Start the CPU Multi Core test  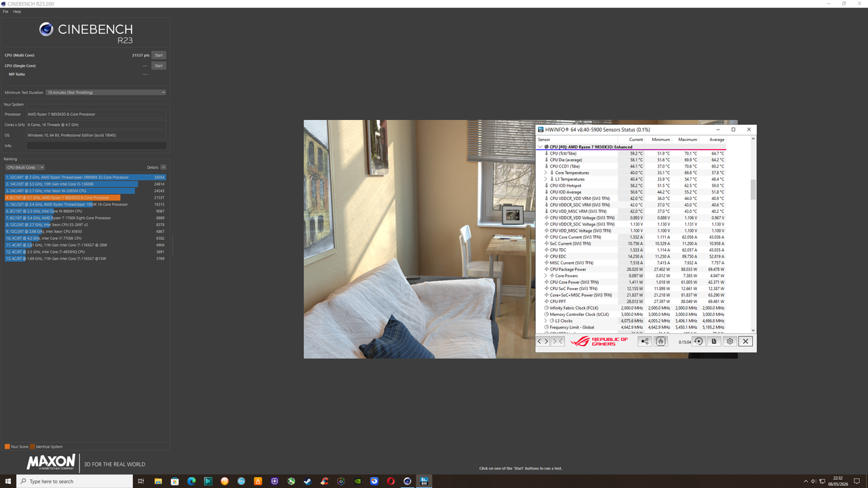158,55
